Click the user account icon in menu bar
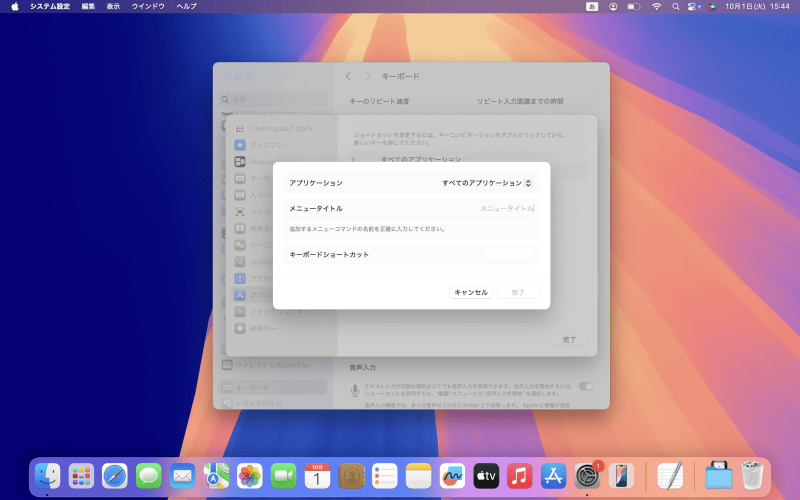The height and width of the screenshot is (500, 800). click(613, 7)
